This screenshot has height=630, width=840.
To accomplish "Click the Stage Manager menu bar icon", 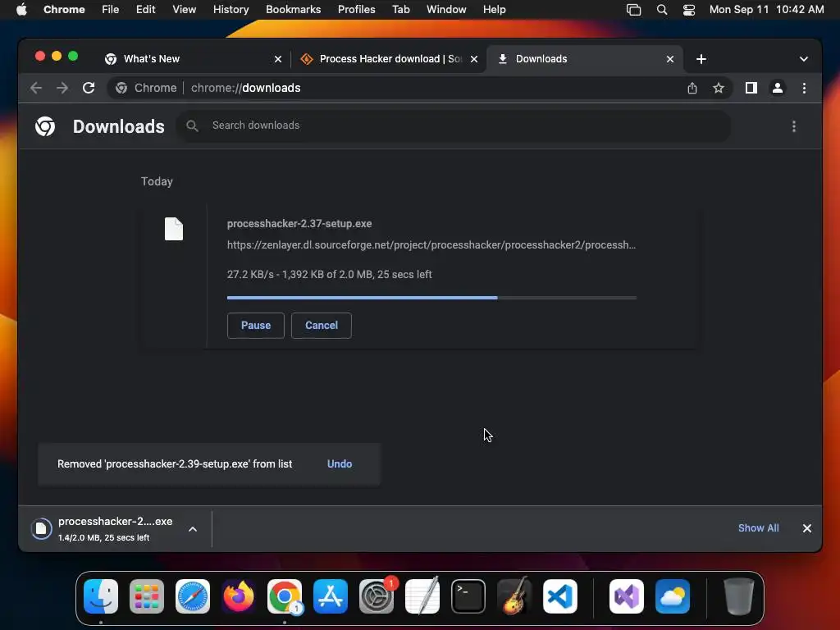I will (x=634, y=10).
